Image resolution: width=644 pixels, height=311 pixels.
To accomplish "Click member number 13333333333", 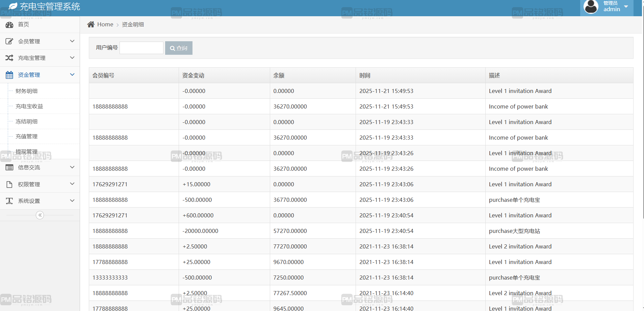I will click(110, 278).
